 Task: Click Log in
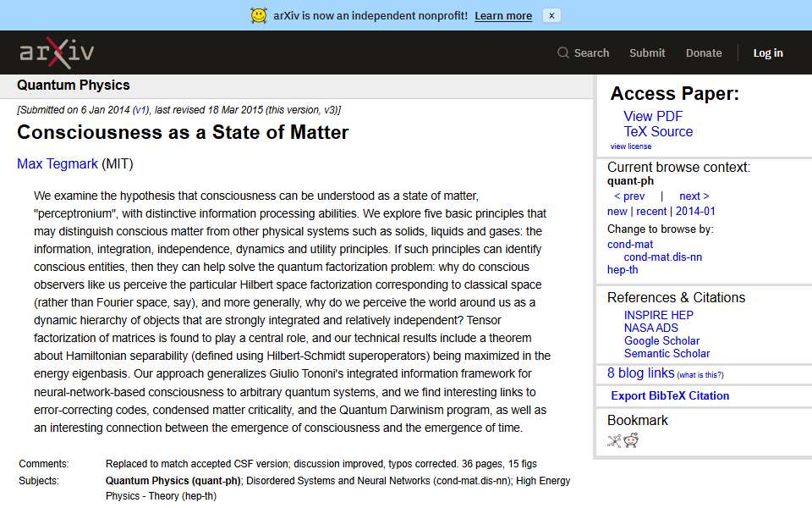[767, 52]
